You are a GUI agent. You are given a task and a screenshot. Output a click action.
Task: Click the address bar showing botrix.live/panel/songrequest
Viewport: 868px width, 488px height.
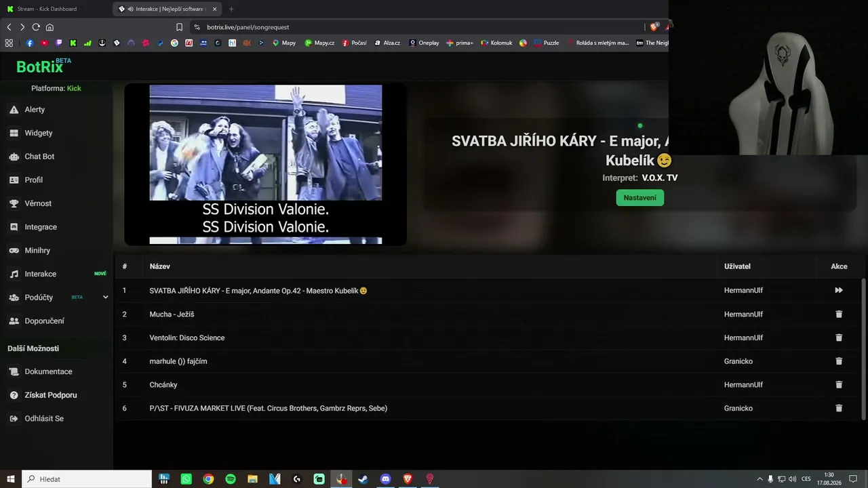(x=414, y=27)
